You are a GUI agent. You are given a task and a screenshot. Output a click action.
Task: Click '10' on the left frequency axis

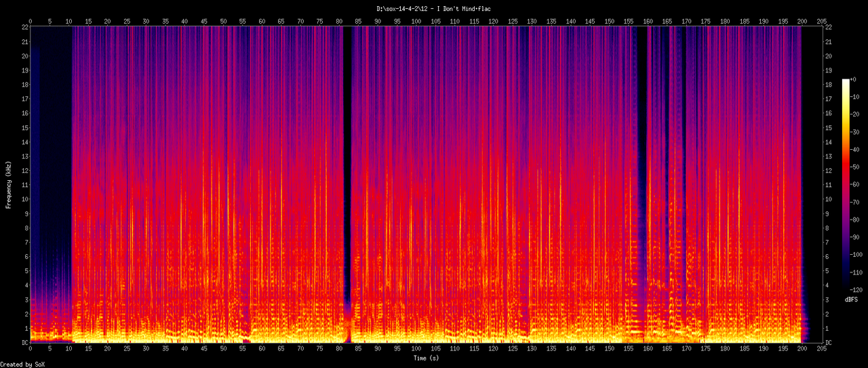click(24, 199)
